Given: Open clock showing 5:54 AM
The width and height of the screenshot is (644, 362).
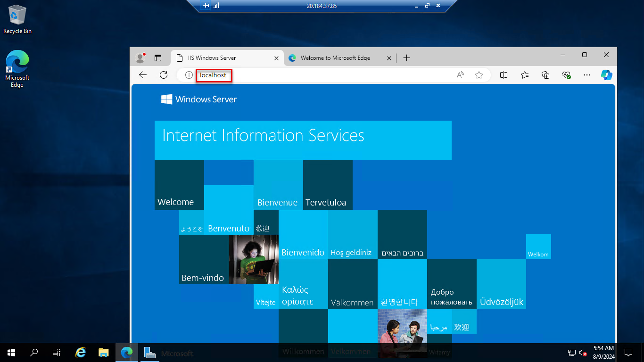Looking at the screenshot, I should 603,352.
